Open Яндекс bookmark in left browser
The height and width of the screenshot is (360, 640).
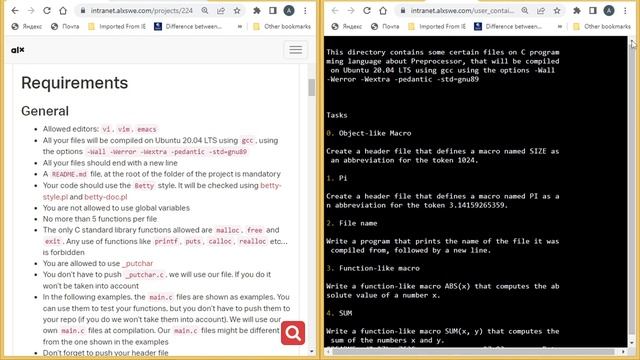(27, 27)
